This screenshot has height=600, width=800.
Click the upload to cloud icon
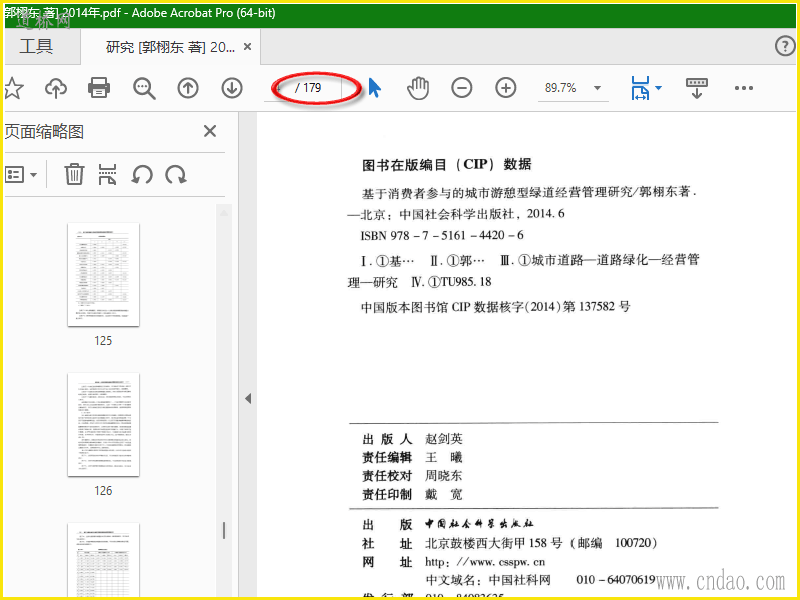point(56,88)
